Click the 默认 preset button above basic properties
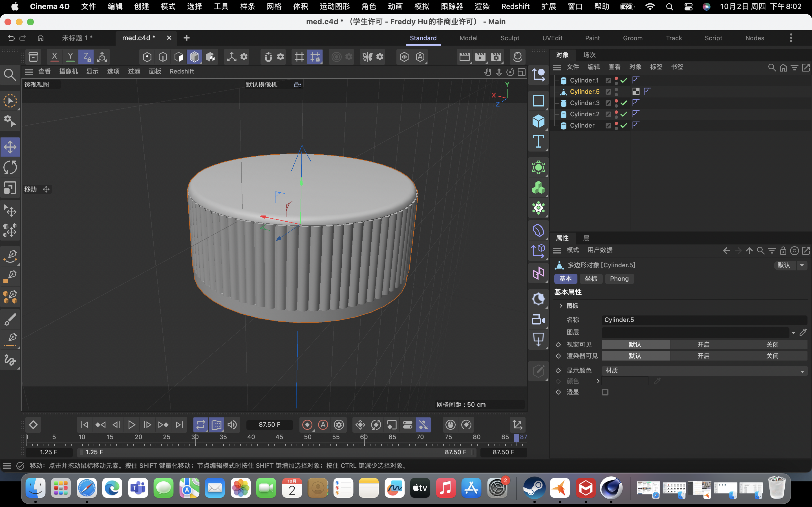 [784, 265]
